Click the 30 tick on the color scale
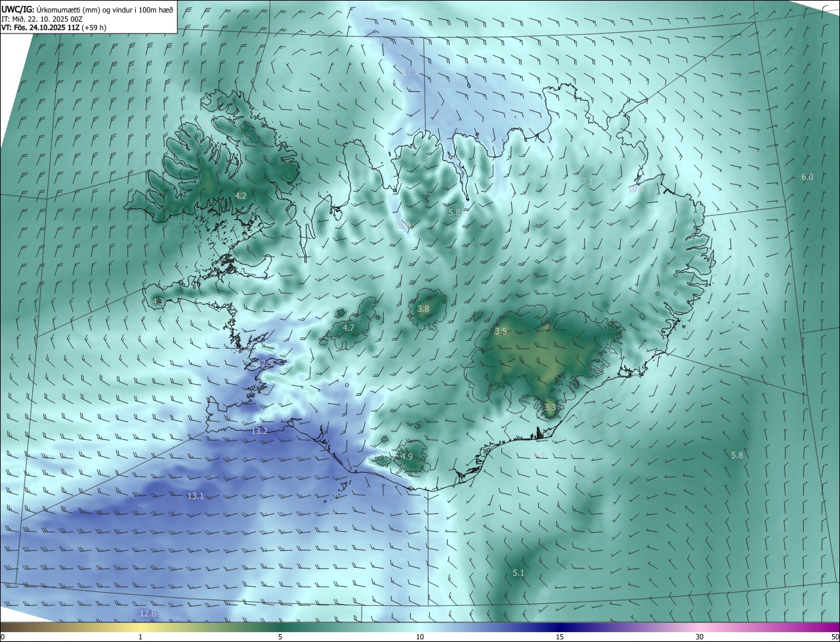 [700, 637]
